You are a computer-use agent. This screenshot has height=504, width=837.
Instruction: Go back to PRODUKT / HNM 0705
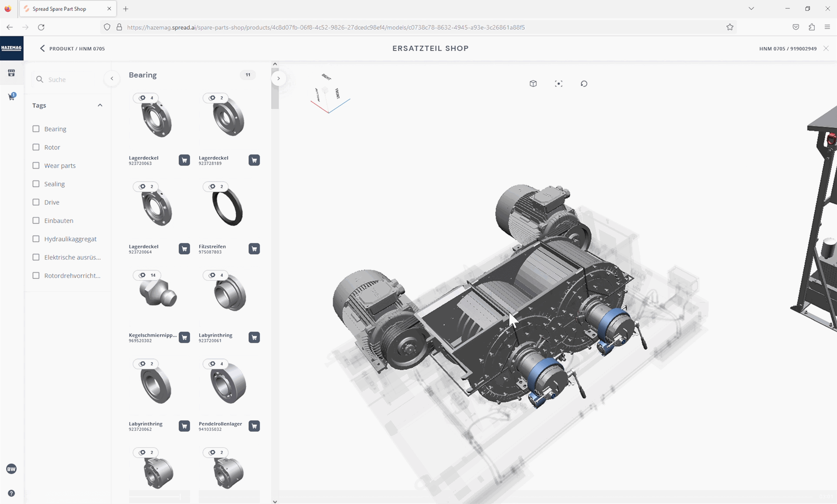pos(72,48)
